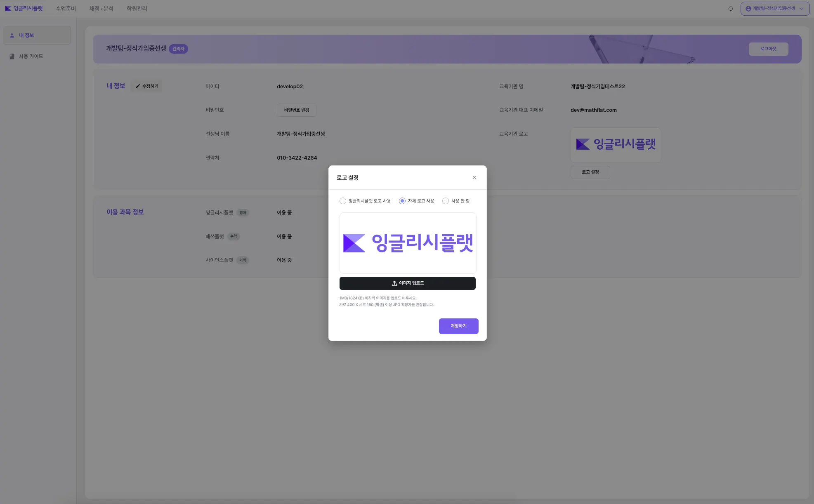Click the 내 정보 person icon in sidebar

point(12,35)
